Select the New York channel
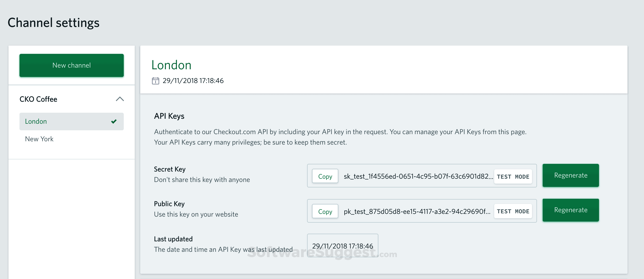Screen dimensions: 644x279 click(x=39, y=139)
